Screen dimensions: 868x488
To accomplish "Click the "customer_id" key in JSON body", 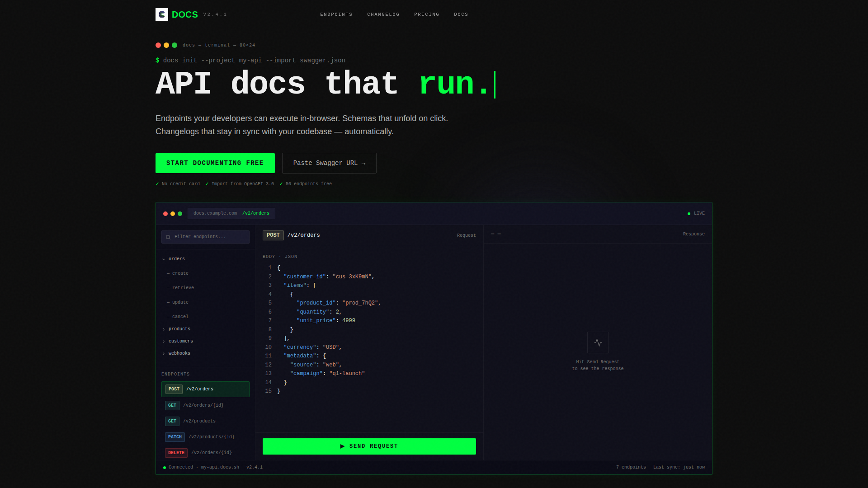I will tap(305, 277).
